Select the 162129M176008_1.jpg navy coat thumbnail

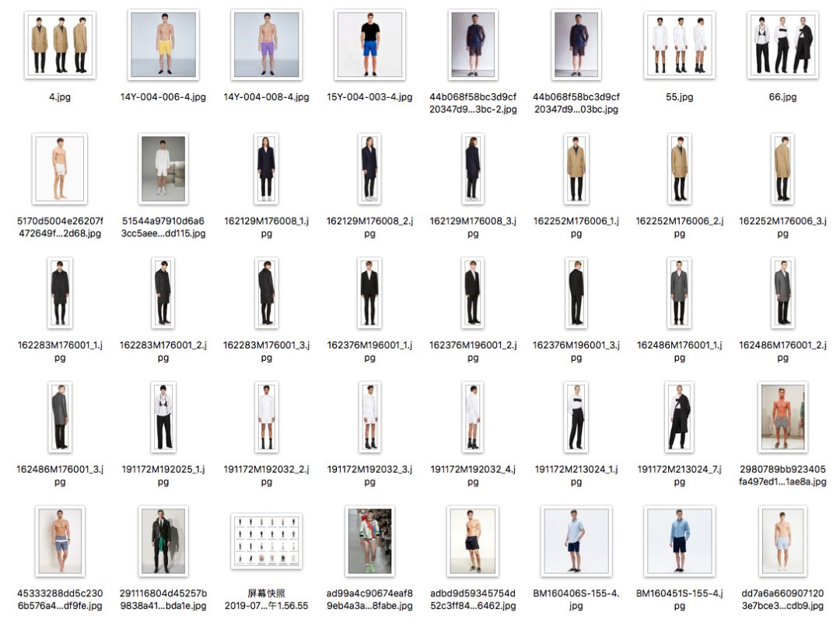pos(266,169)
